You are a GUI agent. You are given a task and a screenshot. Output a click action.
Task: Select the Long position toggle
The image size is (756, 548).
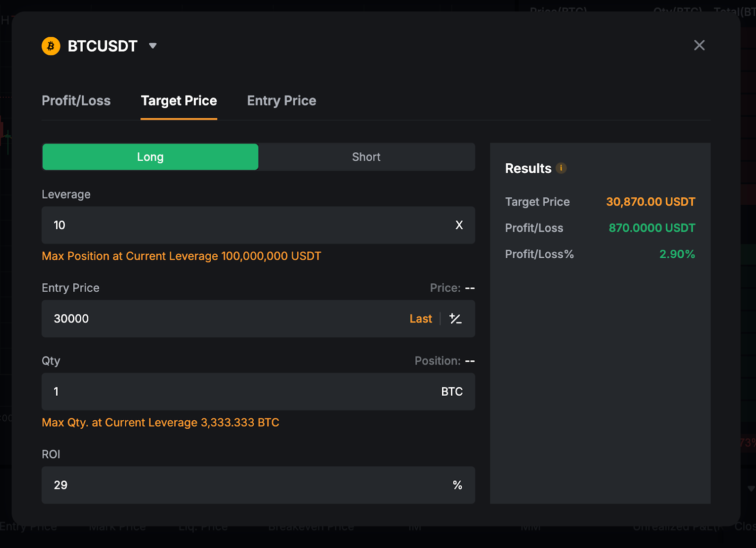point(150,157)
